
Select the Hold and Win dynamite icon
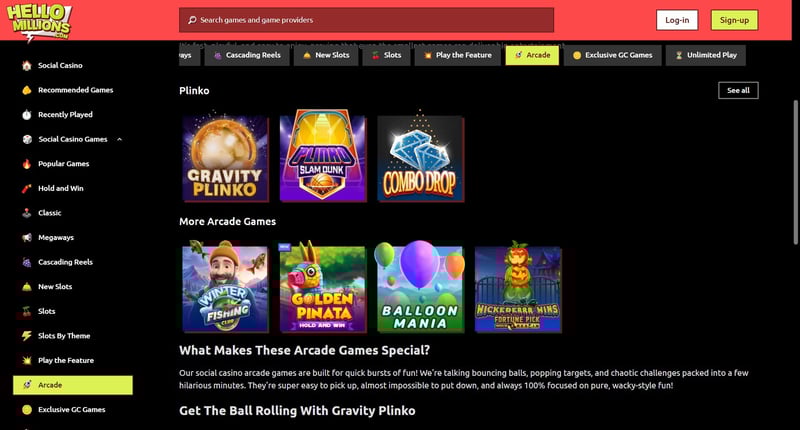click(x=27, y=188)
